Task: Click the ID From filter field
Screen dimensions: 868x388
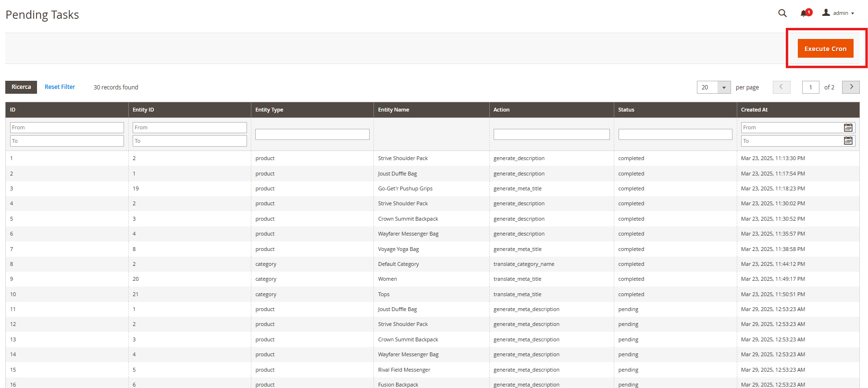Action: 67,127
